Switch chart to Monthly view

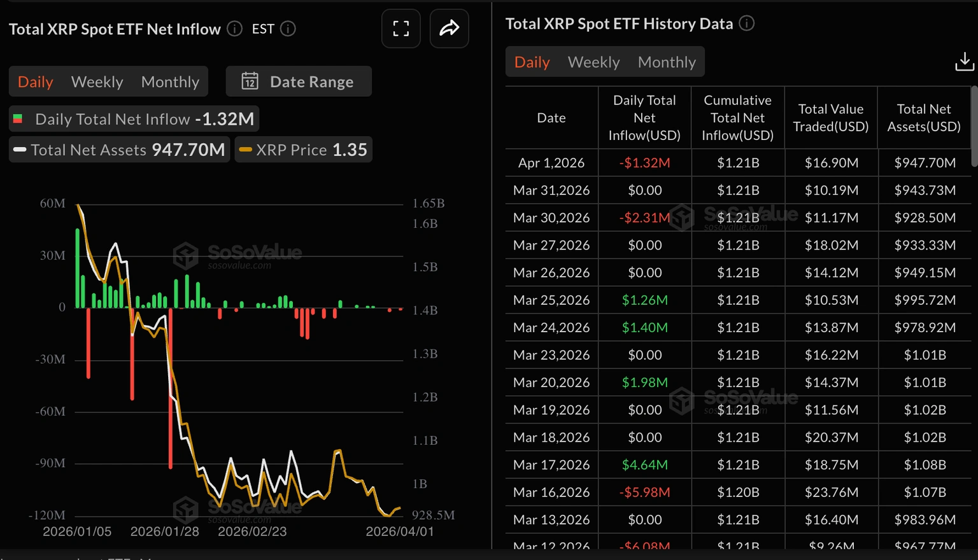click(170, 81)
